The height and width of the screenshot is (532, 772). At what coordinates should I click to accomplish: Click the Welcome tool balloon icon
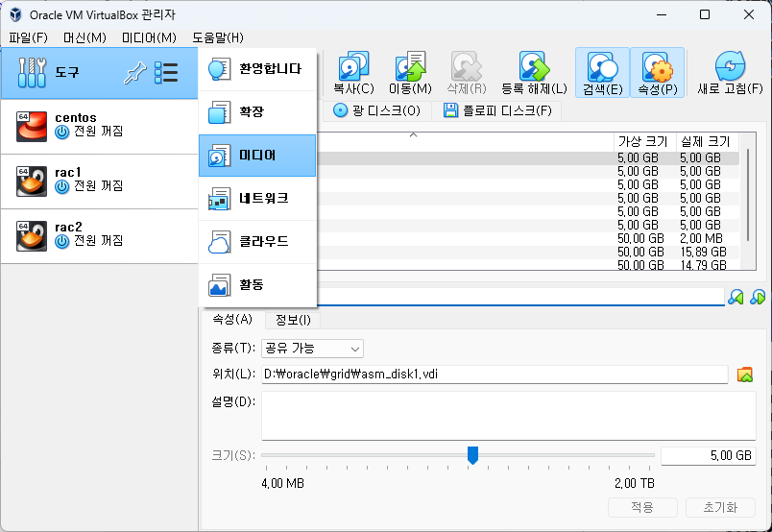coord(219,69)
